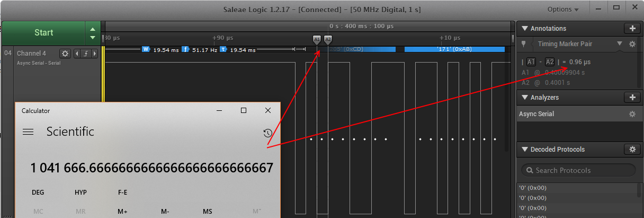The height and width of the screenshot is (218, 644).
Task: Click the +10 µs timeline tick label
Action: click(x=450, y=38)
